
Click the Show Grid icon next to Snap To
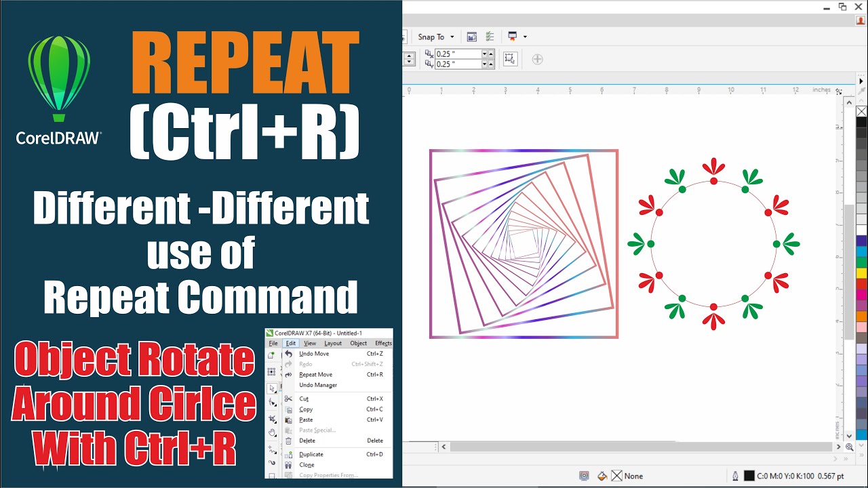[x=472, y=37]
